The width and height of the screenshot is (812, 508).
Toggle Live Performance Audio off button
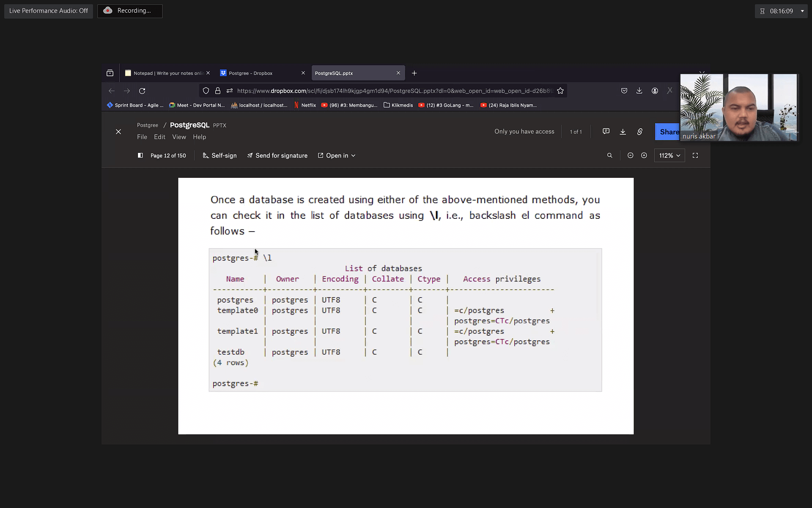(x=49, y=11)
